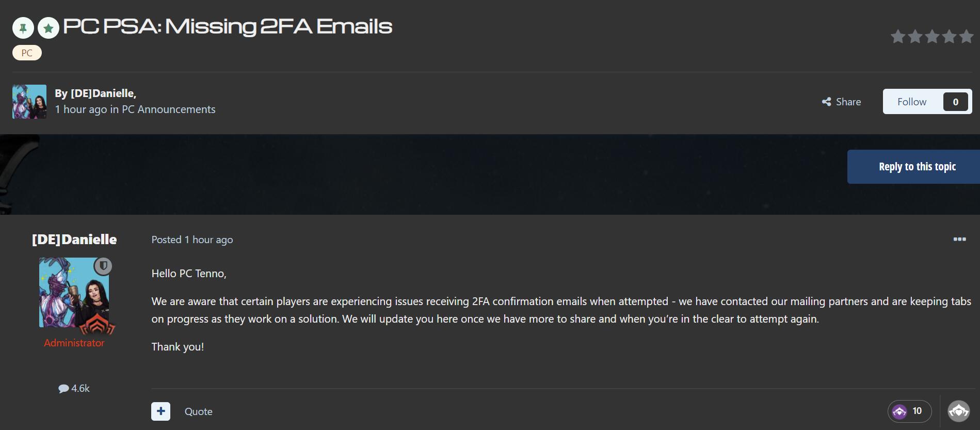Click the Posted 1 hour ago timestamp
The width and height of the screenshot is (980, 430).
coord(192,240)
